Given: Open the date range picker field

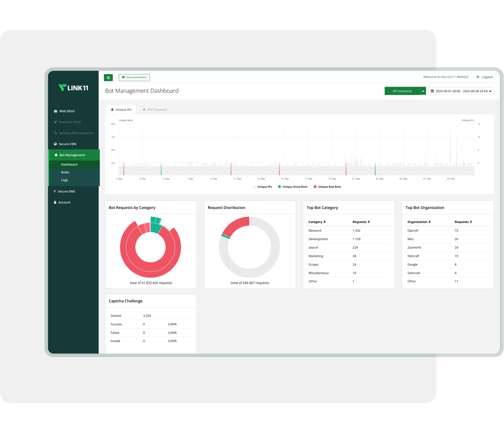Looking at the screenshot, I should coord(461,91).
